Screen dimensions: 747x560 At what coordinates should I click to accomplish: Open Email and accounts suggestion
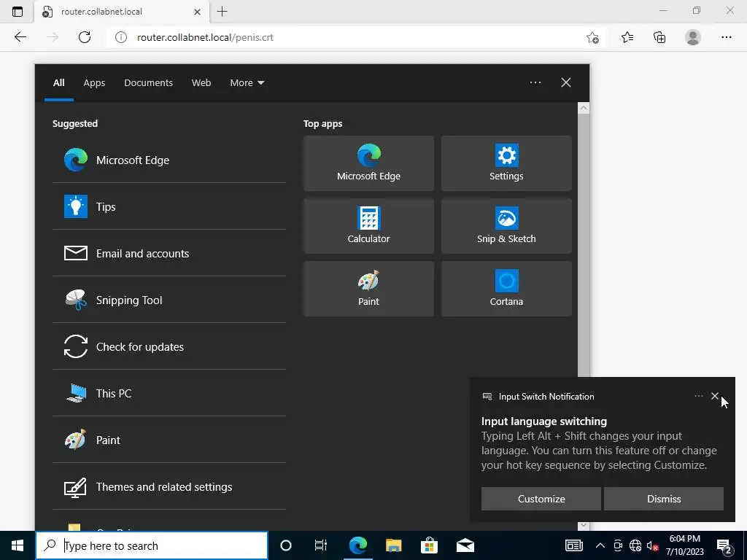(x=169, y=253)
